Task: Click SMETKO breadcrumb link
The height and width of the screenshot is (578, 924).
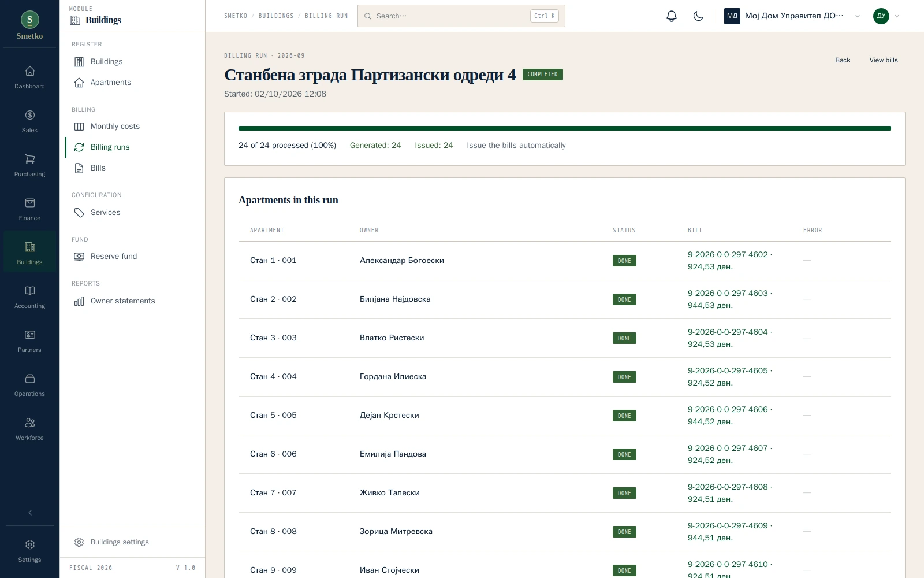Action: (x=235, y=16)
